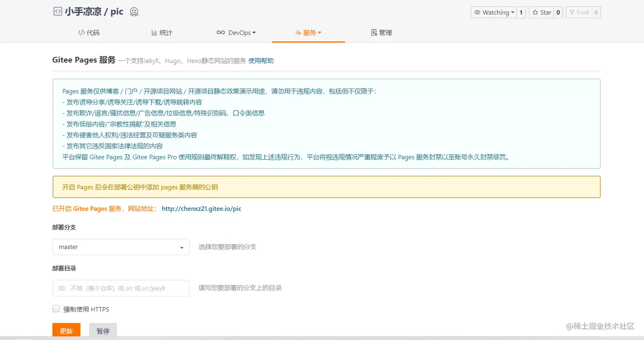Click the badge icon next to pic
This screenshot has height=340, width=644.
click(x=134, y=12)
